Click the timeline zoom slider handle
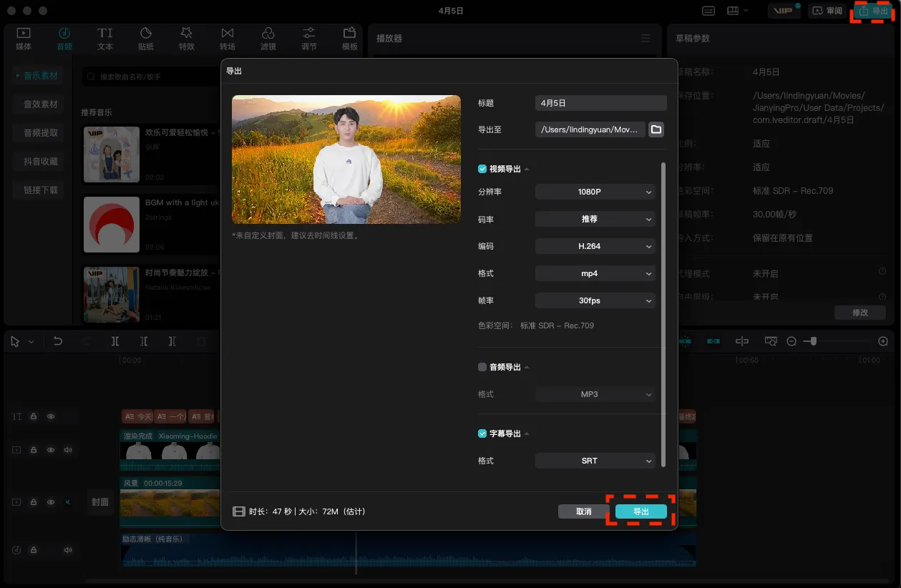901x588 pixels. [812, 341]
